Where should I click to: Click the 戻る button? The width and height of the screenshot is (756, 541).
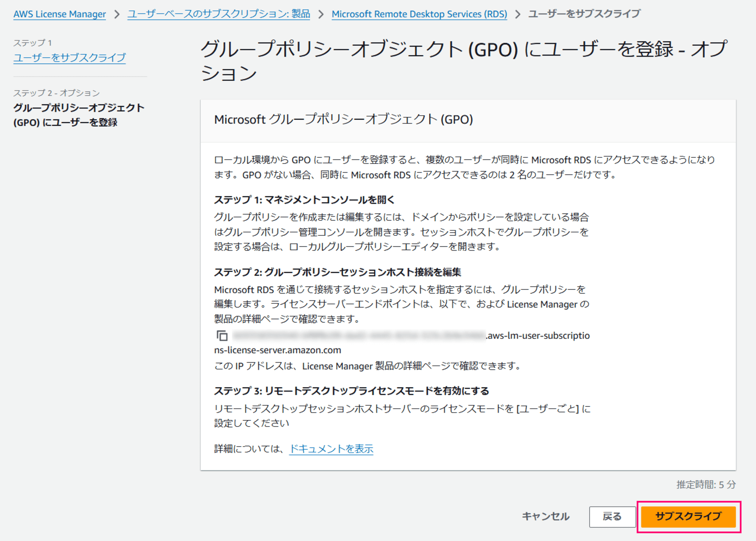click(612, 516)
